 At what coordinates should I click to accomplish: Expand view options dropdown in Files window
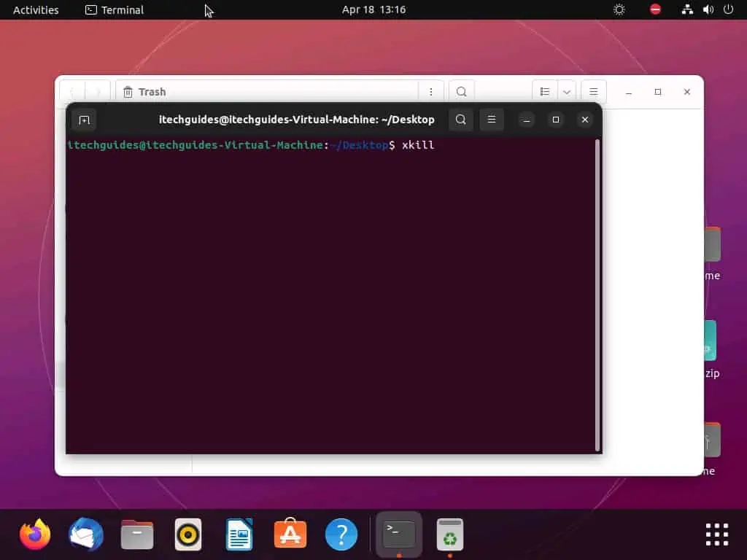tap(566, 92)
